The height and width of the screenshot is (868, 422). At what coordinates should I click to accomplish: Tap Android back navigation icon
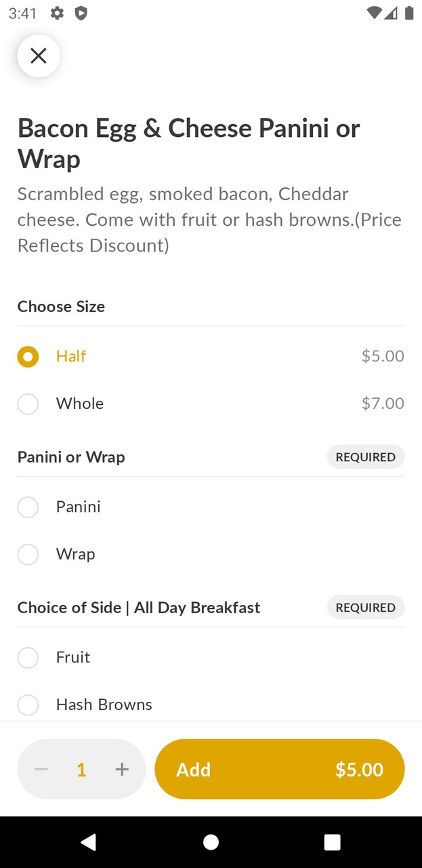pyautogui.click(x=88, y=842)
